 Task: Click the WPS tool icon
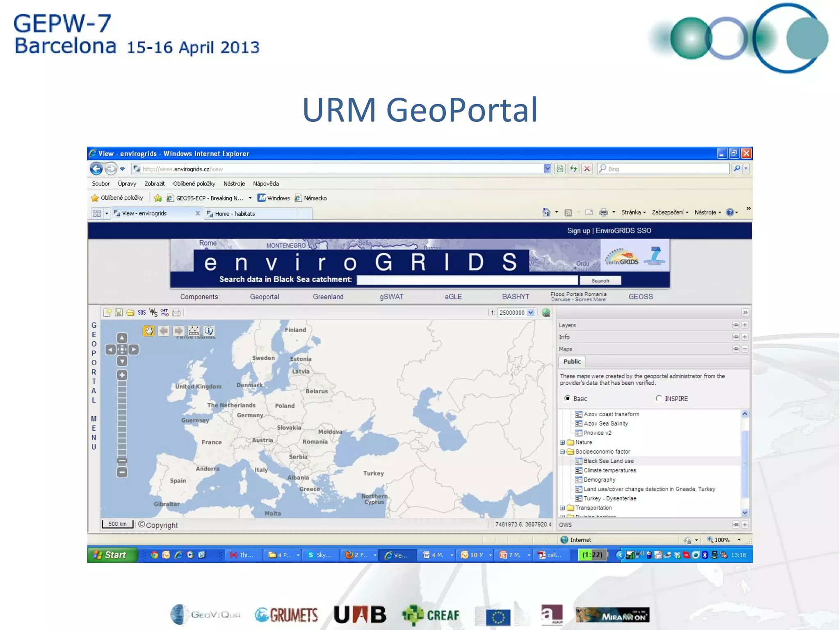(x=153, y=313)
